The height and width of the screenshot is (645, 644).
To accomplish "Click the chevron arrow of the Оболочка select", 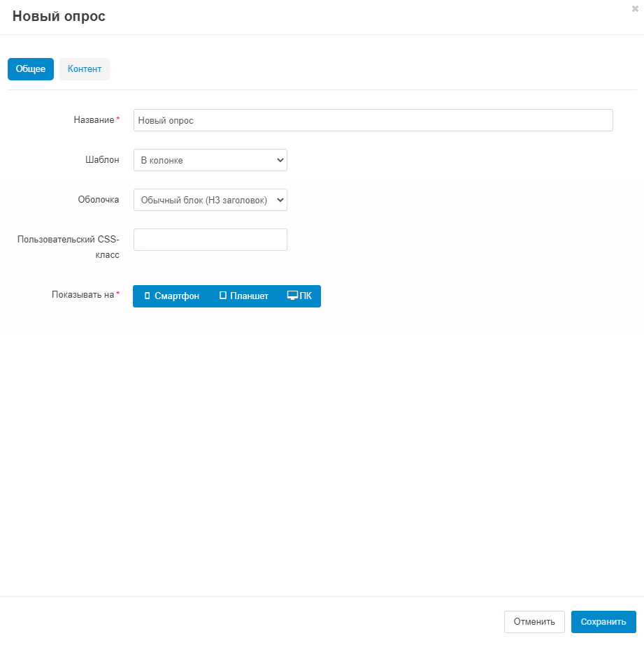I will coord(280,200).
